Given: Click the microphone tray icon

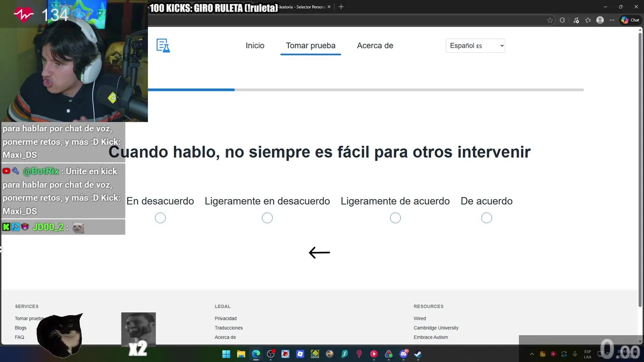Looking at the screenshot, I should point(575,354).
